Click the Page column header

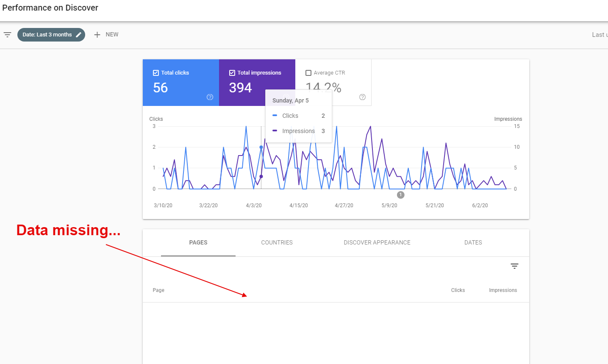tap(158, 290)
